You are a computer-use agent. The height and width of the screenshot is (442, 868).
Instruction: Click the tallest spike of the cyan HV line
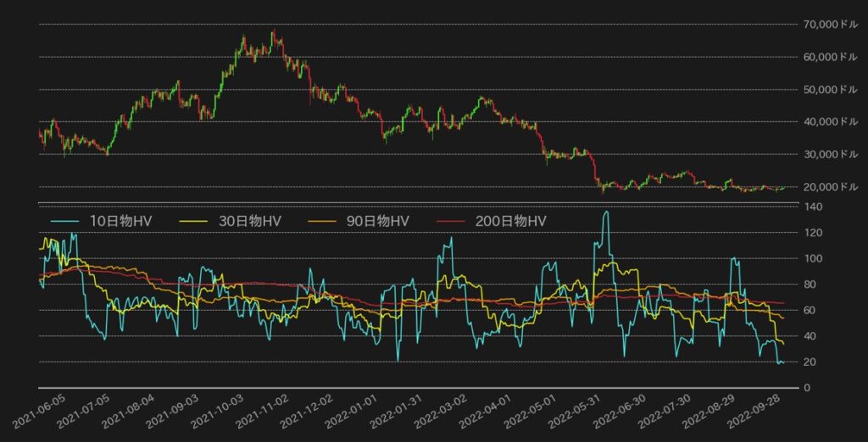pos(605,212)
